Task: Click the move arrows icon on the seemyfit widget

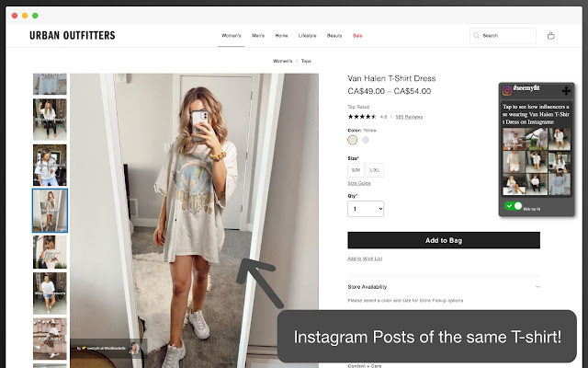Action: click(566, 90)
